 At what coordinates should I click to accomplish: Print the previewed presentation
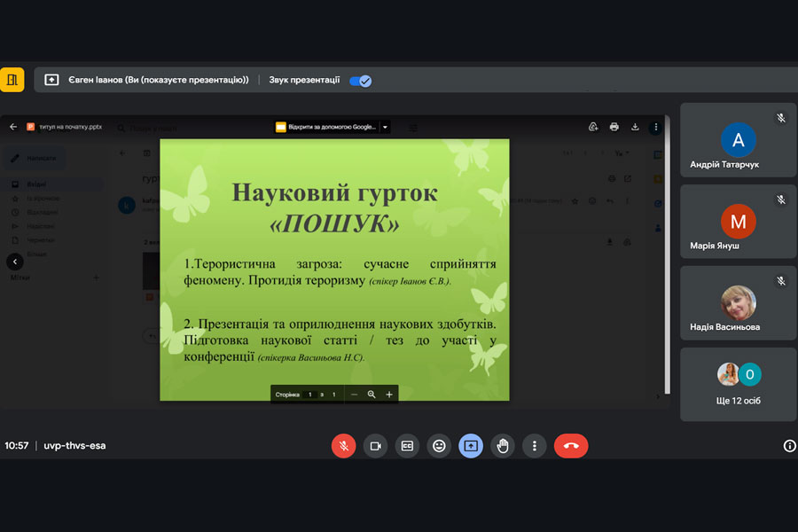point(614,127)
